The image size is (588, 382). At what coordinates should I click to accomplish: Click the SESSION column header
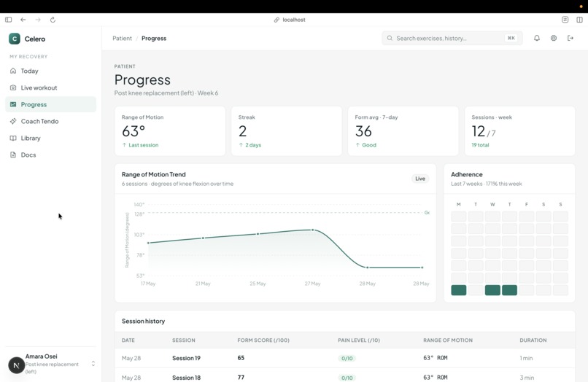coord(184,340)
